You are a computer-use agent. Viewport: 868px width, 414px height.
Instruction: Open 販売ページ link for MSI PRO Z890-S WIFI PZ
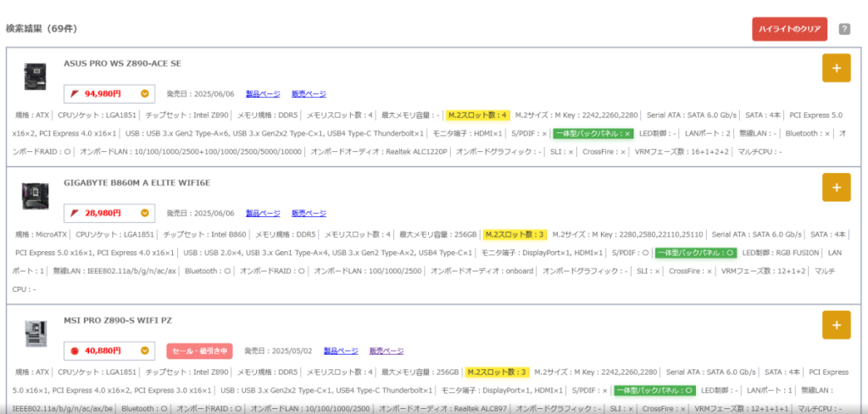coord(387,351)
